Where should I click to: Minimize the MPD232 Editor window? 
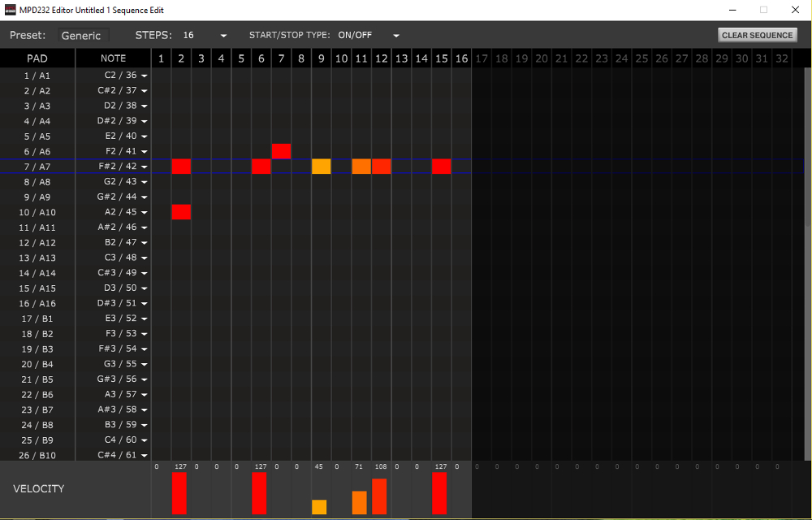click(x=732, y=10)
